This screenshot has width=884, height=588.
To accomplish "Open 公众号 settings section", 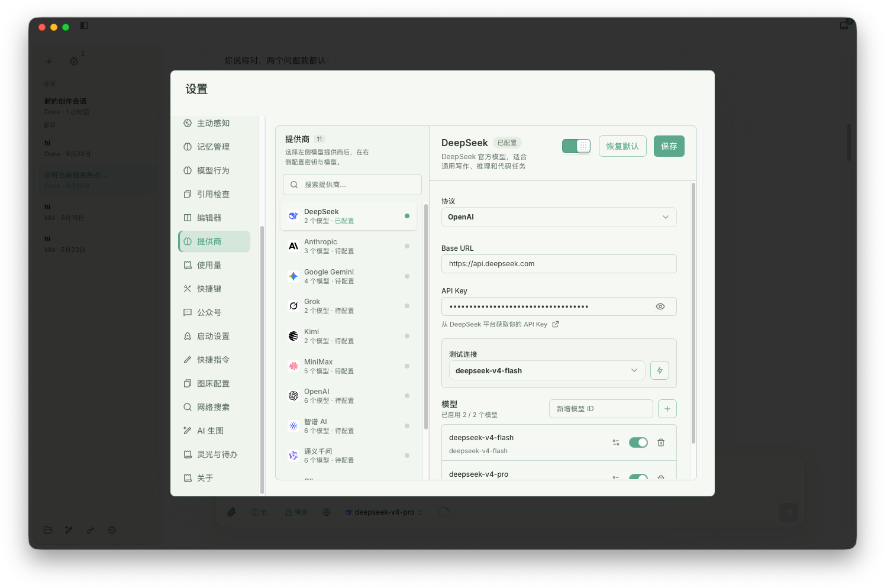I will [214, 312].
